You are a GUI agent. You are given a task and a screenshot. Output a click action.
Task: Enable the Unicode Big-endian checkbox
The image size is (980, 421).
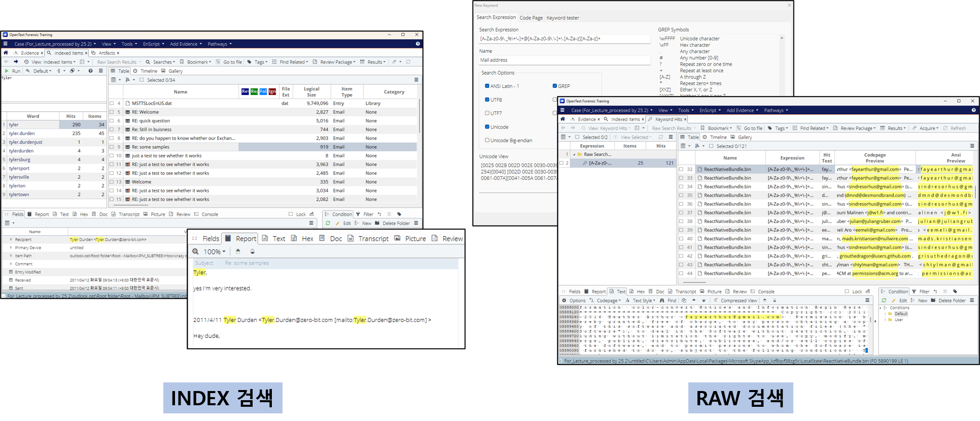tap(487, 141)
